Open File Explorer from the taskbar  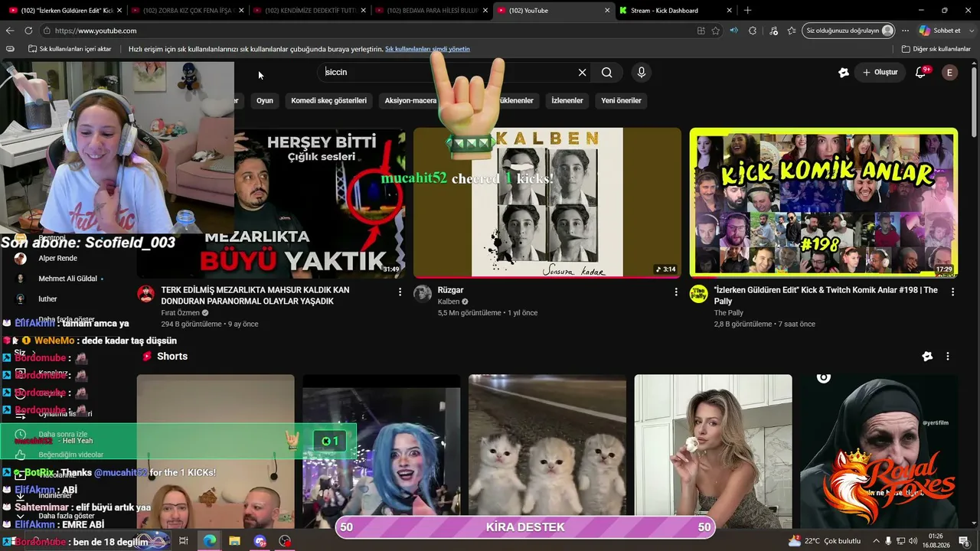pos(234,541)
